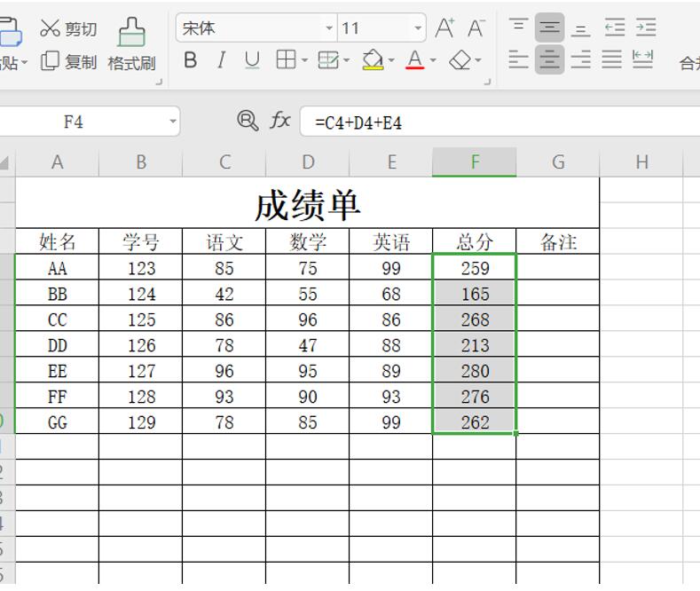Decrease font size with the A- icon

pos(476,28)
